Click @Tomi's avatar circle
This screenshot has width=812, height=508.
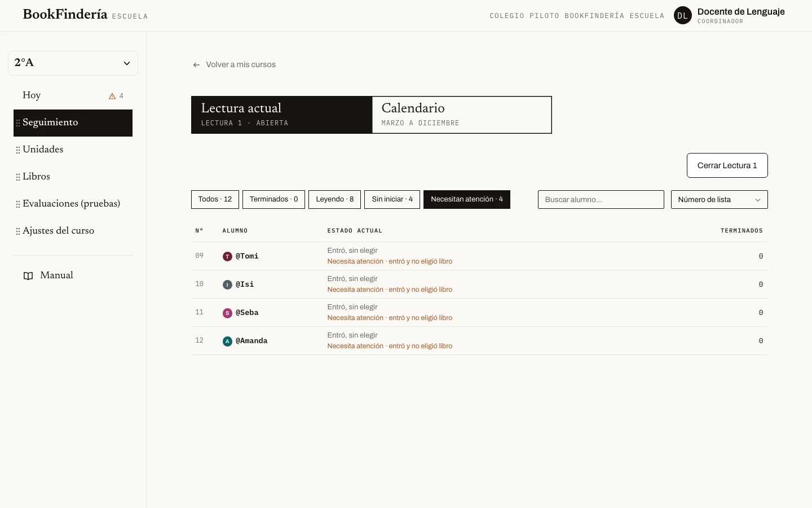click(227, 256)
